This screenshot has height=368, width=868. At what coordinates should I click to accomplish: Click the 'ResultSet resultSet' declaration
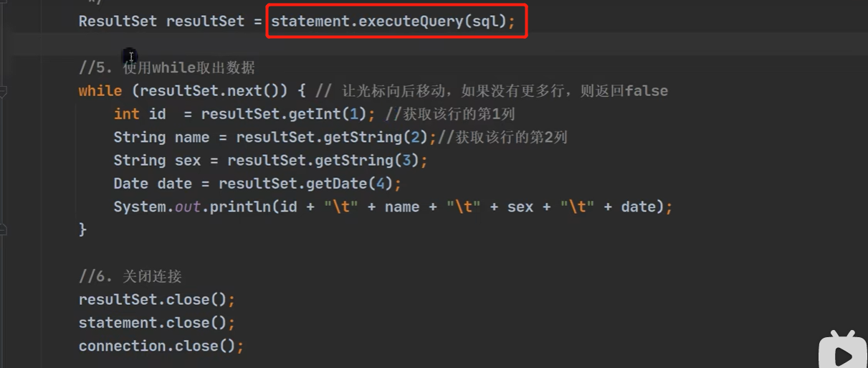[161, 21]
